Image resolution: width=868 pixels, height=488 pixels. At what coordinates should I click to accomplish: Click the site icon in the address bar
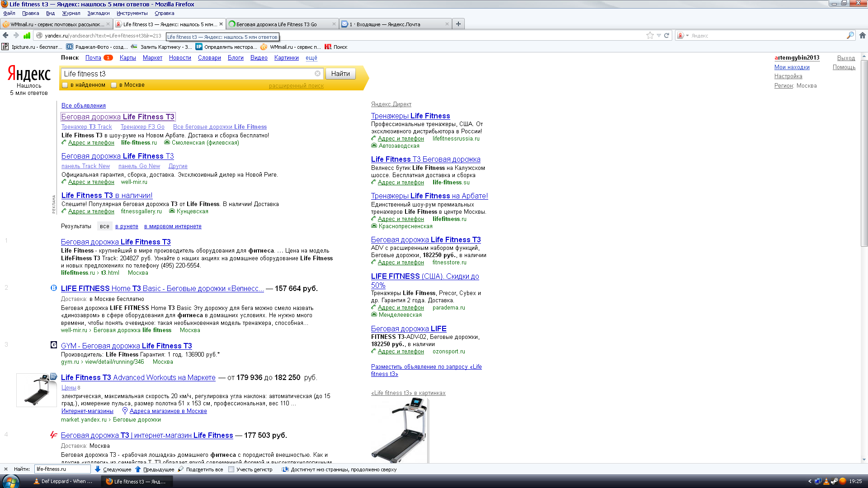39,35
